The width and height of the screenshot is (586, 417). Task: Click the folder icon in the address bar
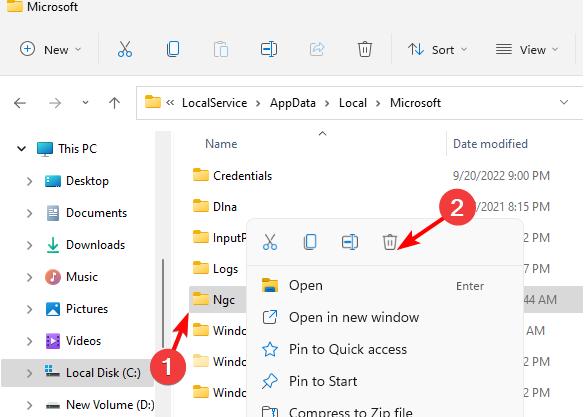[x=152, y=102]
